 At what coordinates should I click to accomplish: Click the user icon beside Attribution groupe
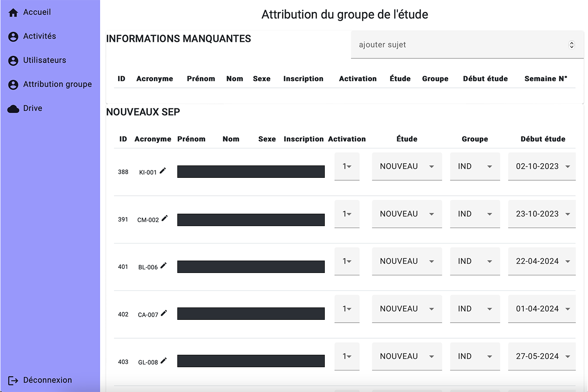13,85
